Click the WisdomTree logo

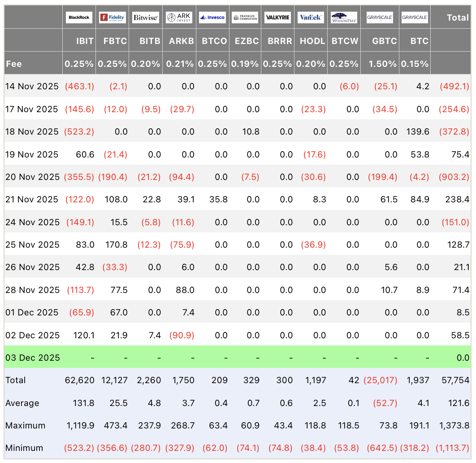pyautogui.click(x=344, y=17)
